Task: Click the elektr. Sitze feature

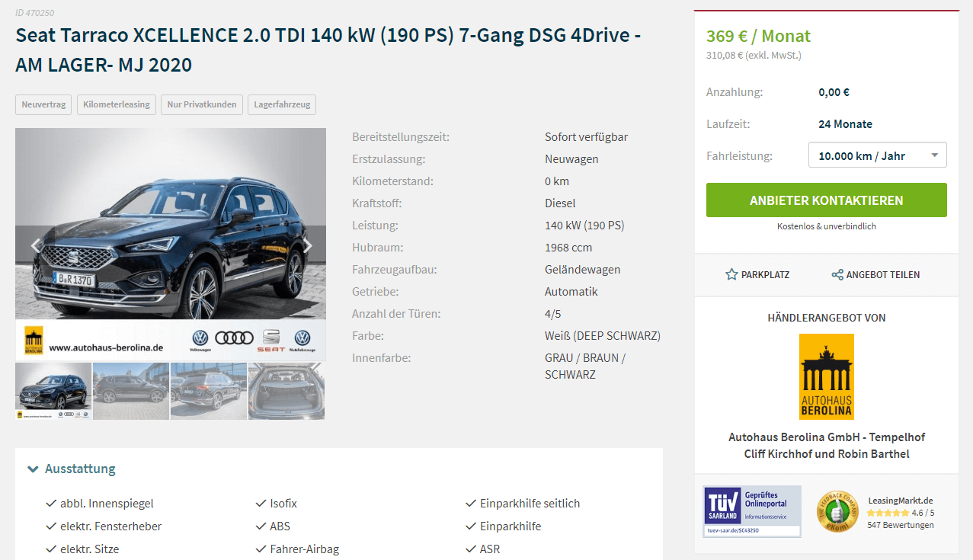Action: coord(89,549)
